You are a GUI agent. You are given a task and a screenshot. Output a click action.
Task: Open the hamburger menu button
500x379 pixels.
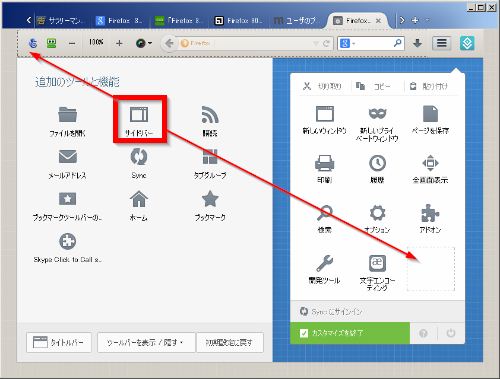pyautogui.click(x=442, y=43)
